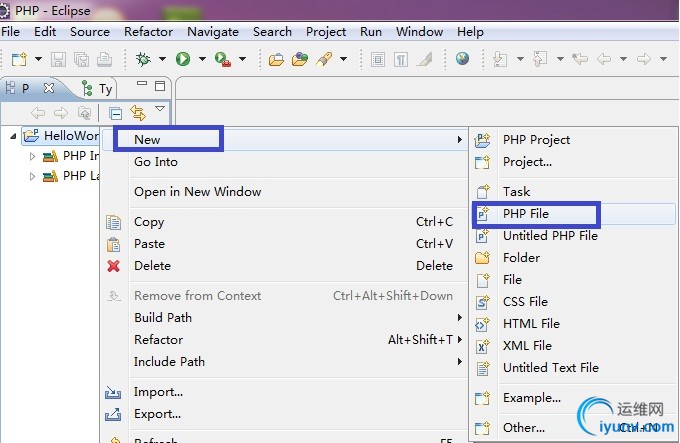The image size is (680, 443).
Task: Open the explorer View Menu triangle
Action: (x=160, y=108)
